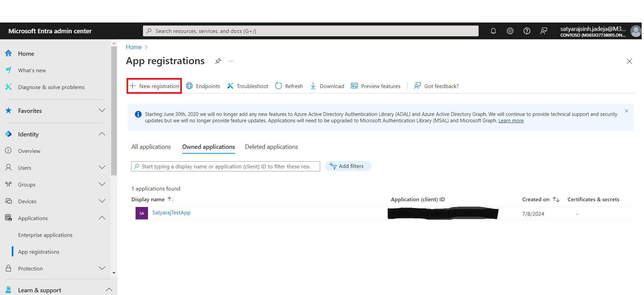Click the Identity diamond icon
The image size is (644, 295).
click(x=8, y=134)
